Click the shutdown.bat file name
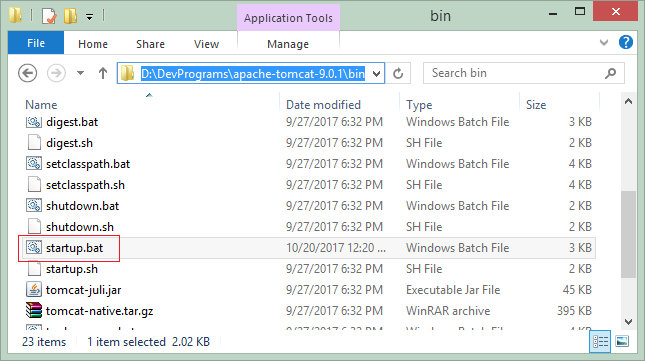 click(x=82, y=206)
